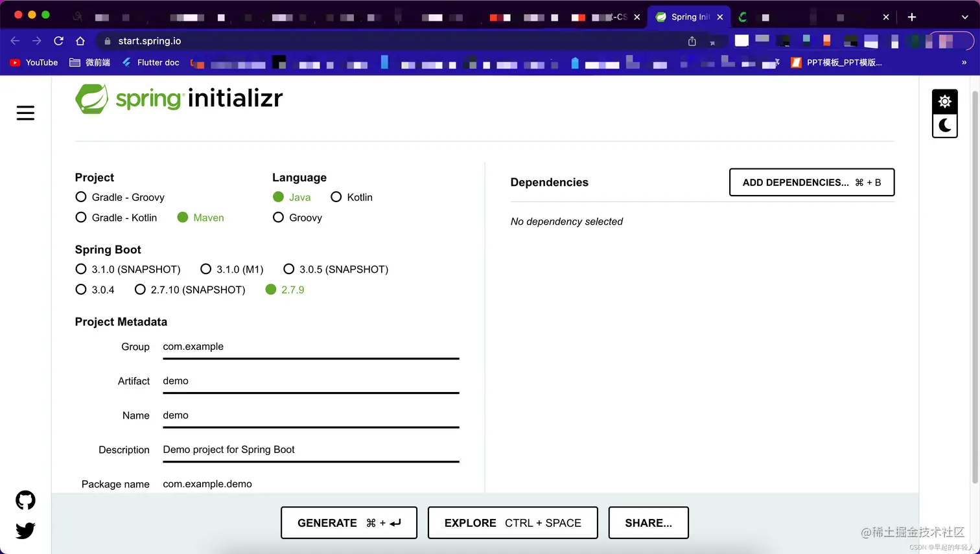Click the Artifact input field
980x554 pixels.
[x=311, y=382]
